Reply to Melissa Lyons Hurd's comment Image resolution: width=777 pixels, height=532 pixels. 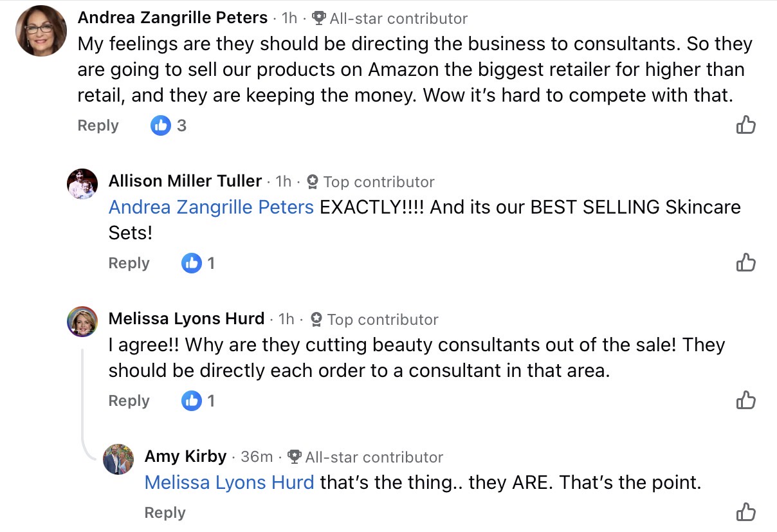[129, 401]
